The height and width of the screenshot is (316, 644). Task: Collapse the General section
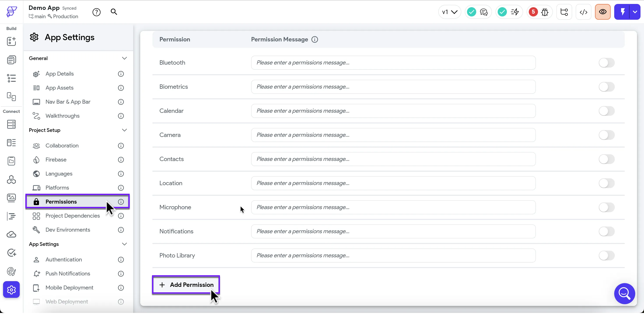pyautogui.click(x=124, y=58)
